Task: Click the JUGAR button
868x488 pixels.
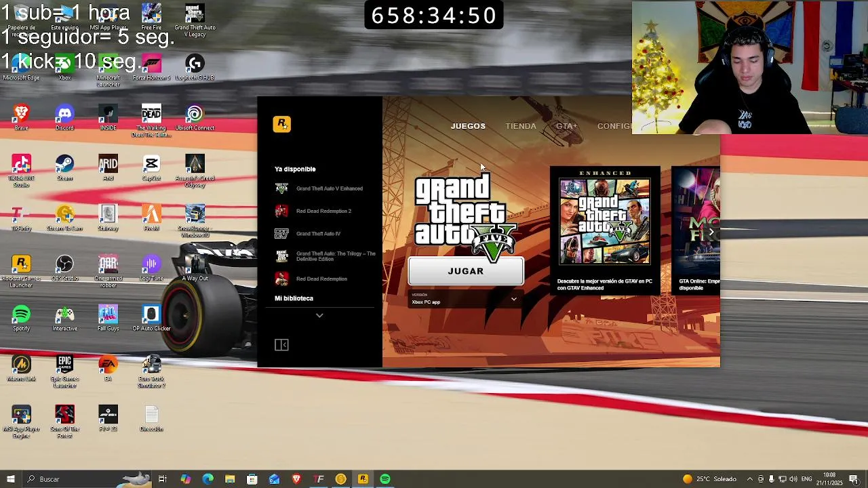Action: tap(466, 271)
